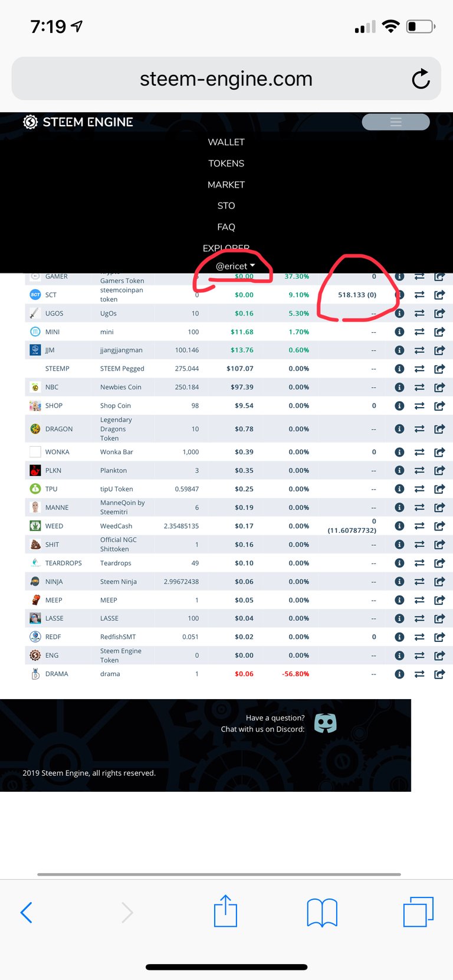Reload the steem-engine.com page
This screenshot has width=453, height=980.
pyautogui.click(x=421, y=78)
